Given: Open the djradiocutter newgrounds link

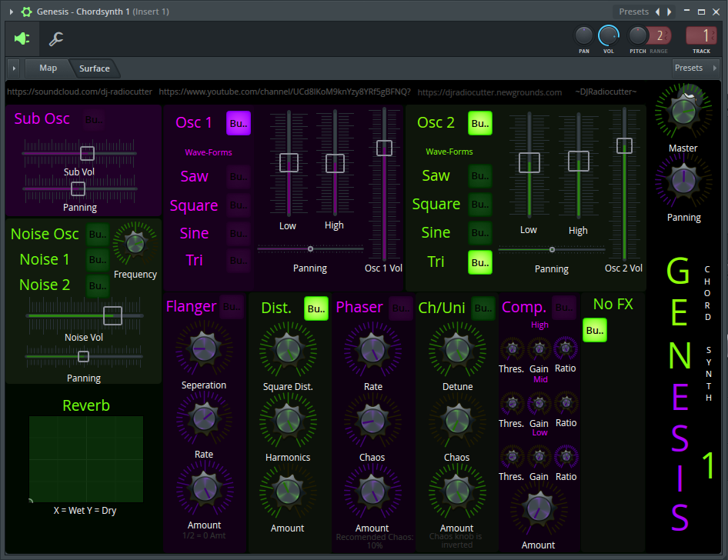Looking at the screenshot, I should click(x=489, y=92).
